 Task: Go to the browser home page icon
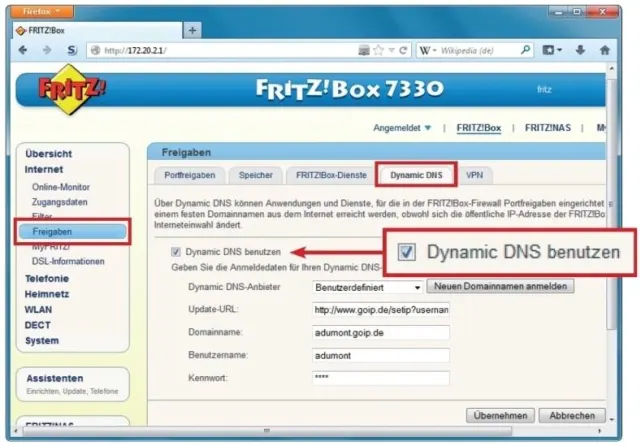[x=604, y=50]
